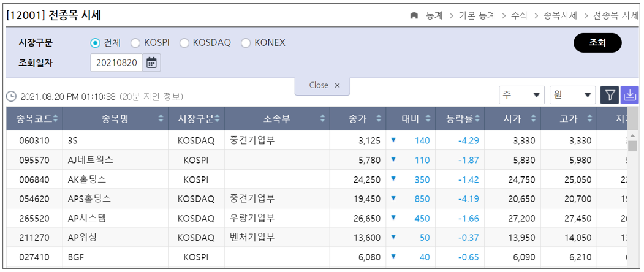Click stock name APS홀딩스

tap(89, 199)
